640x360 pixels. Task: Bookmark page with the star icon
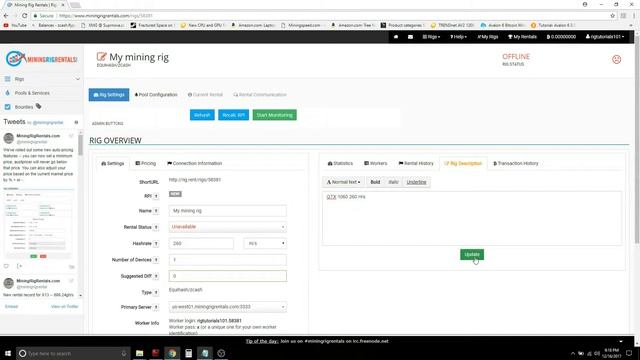pos(612,16)
